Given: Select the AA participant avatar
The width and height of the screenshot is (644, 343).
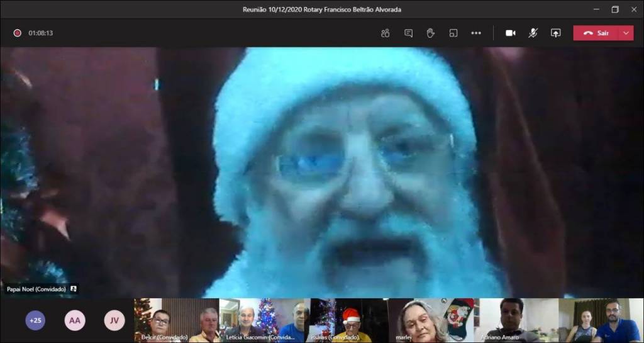Looking at the screenshot, I should tap(75, 320).
